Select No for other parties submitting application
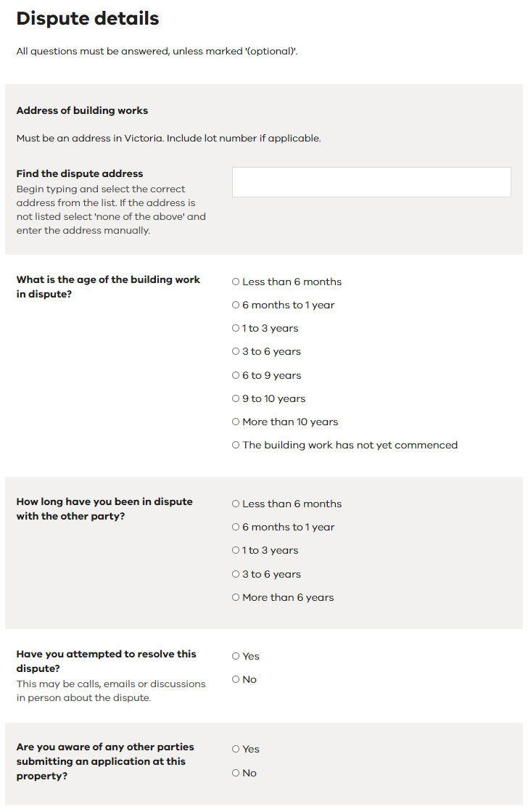The width and height of the screenshot is (528, 812). tap(236, 773)
